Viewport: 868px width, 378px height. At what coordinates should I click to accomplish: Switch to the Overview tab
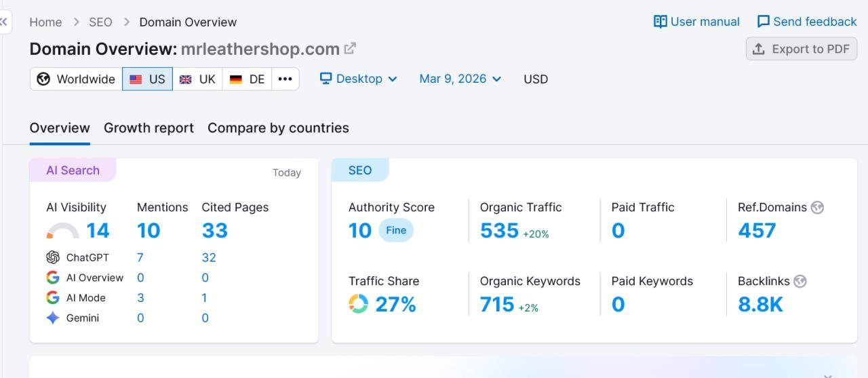60,128
